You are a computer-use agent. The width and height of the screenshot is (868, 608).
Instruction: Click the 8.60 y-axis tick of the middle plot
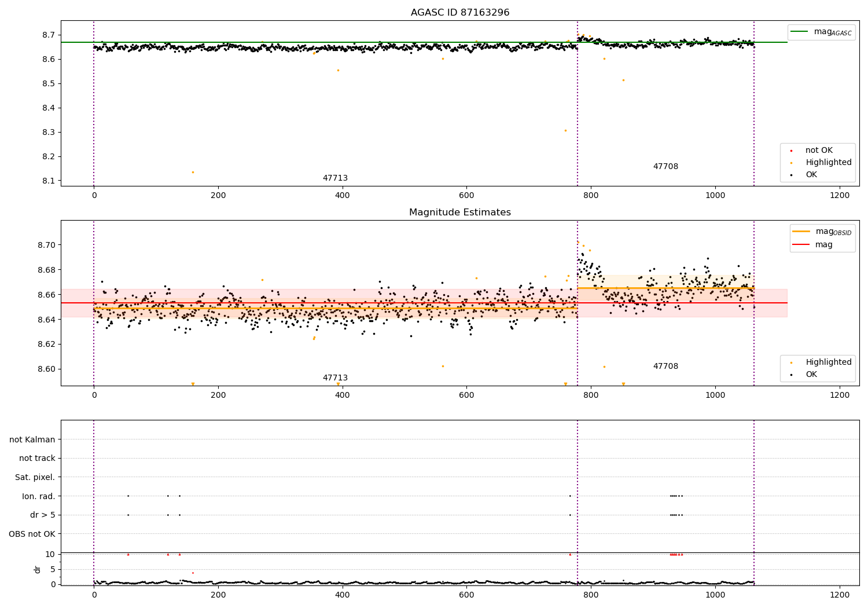(x=46, y=369)
